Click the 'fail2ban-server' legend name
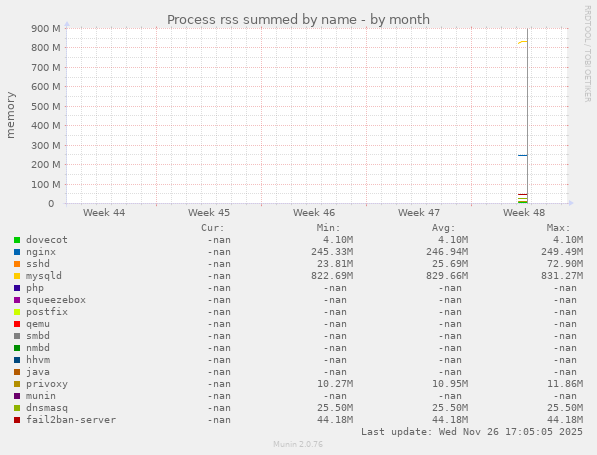 (x=71, y=420)
